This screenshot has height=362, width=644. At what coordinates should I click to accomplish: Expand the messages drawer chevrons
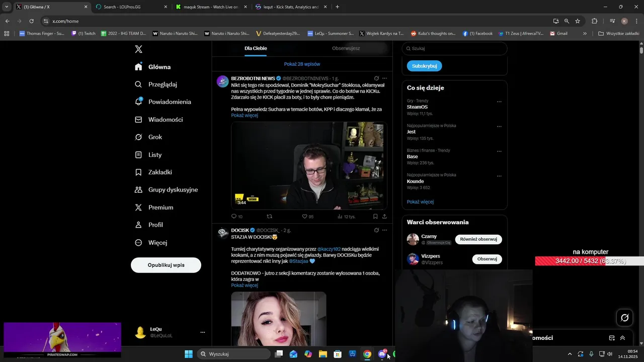point(622,338)
